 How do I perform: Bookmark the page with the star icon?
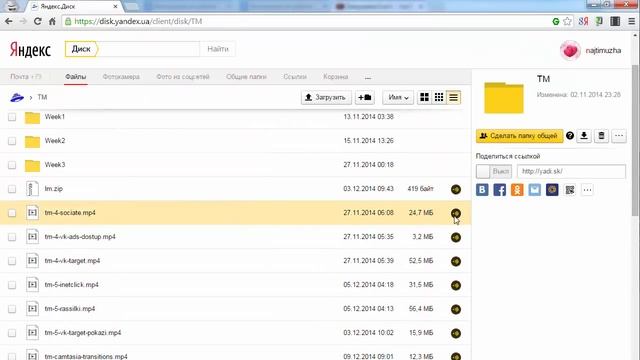pyautogui.click(x=567, y=21)
